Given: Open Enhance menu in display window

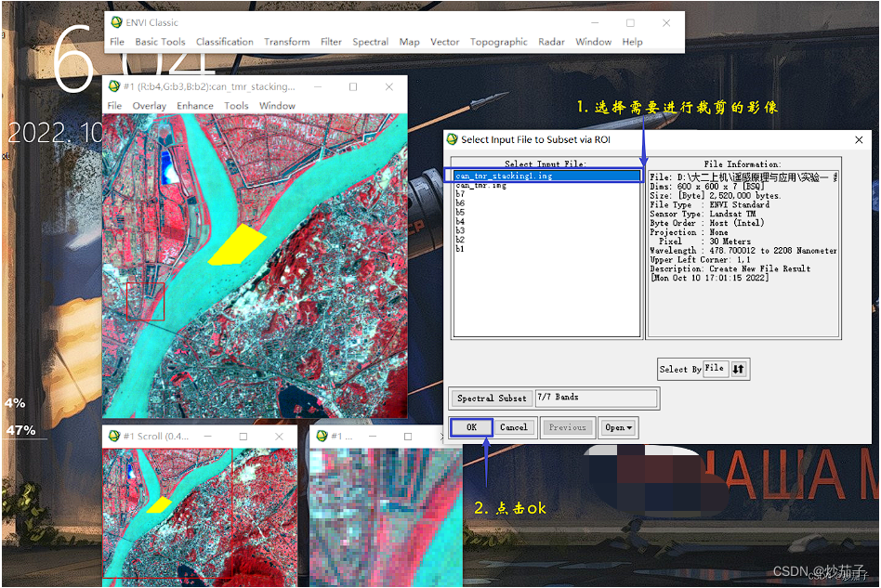Looking at the screenshot, I should pos(195,106).
